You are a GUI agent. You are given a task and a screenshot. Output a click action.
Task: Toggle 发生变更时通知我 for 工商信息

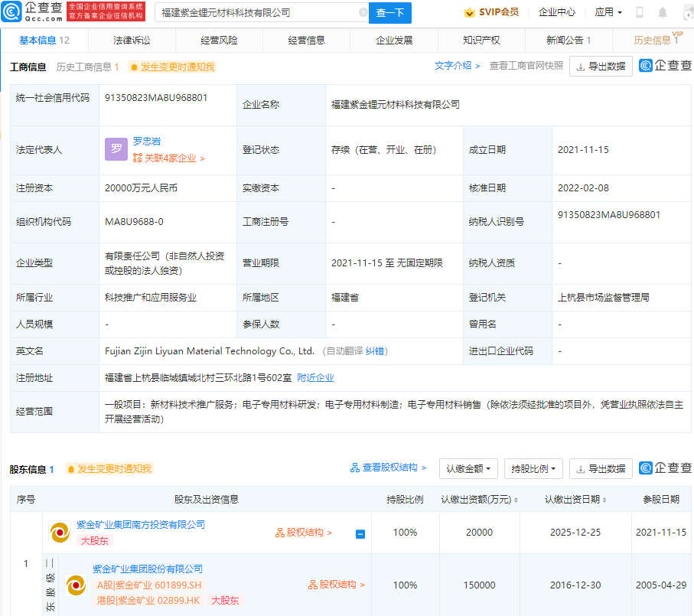pos(172,67)
